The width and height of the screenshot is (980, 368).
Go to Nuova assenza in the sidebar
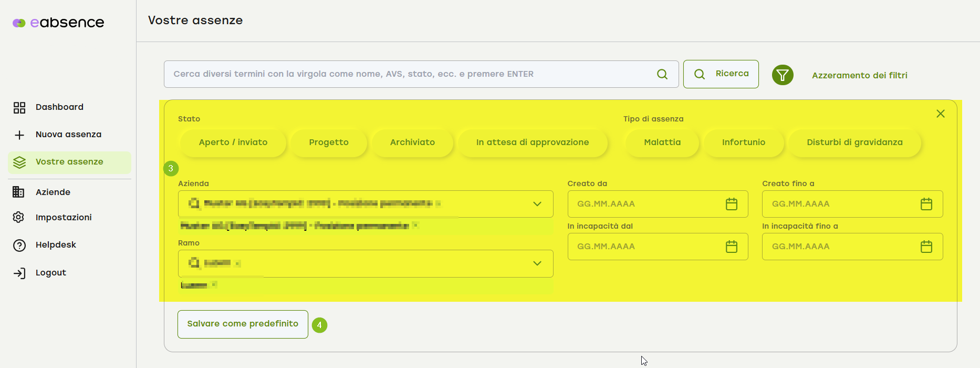(x=68, y=135)
